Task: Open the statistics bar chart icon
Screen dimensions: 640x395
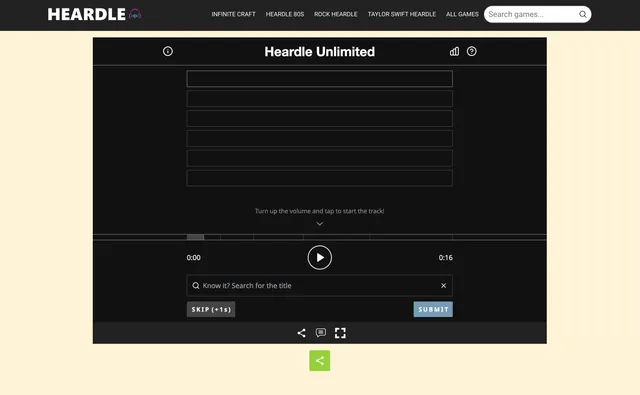Action: click(454, 51)
